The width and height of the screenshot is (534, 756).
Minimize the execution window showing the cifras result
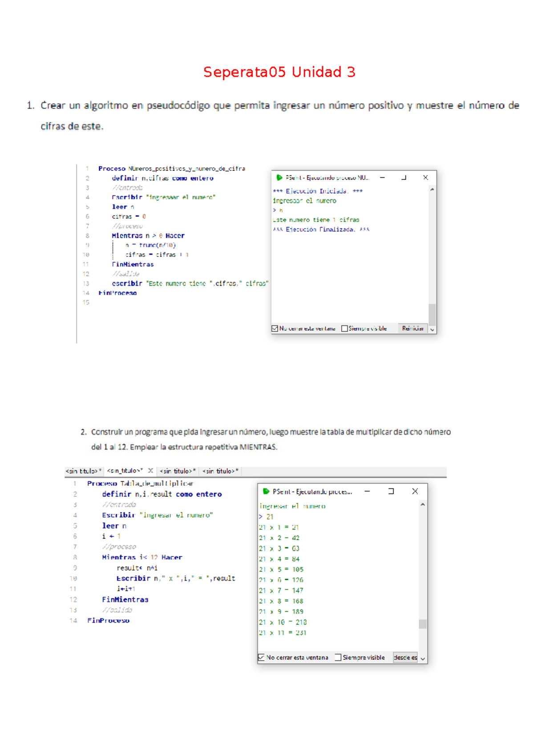click(x=382, y=178)
